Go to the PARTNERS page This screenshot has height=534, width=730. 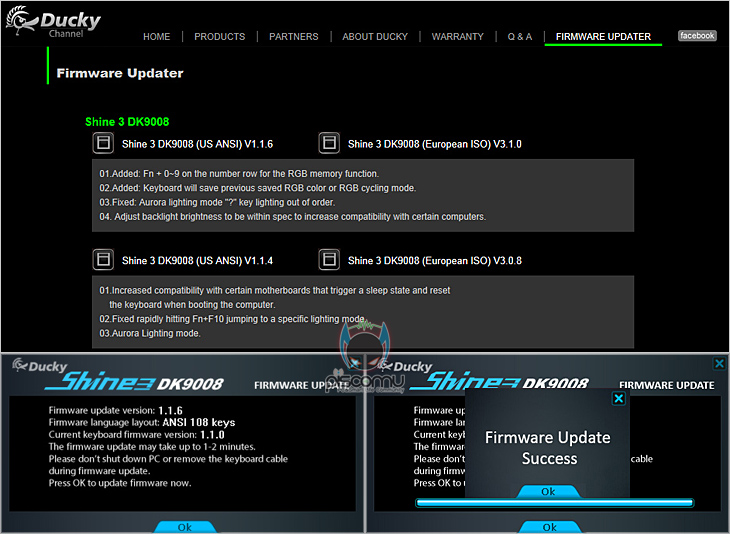point(294,37)
